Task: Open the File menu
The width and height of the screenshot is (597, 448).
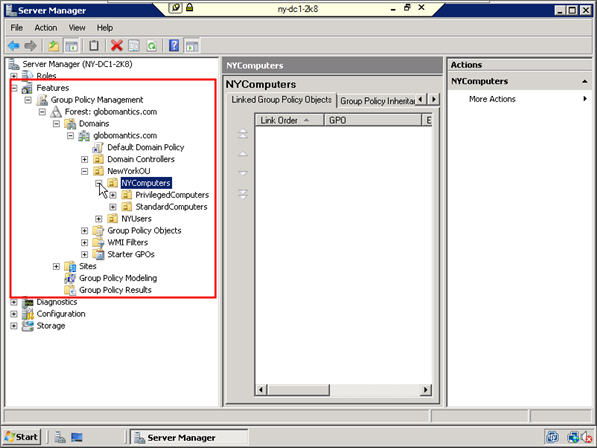Action: (16, 28)
